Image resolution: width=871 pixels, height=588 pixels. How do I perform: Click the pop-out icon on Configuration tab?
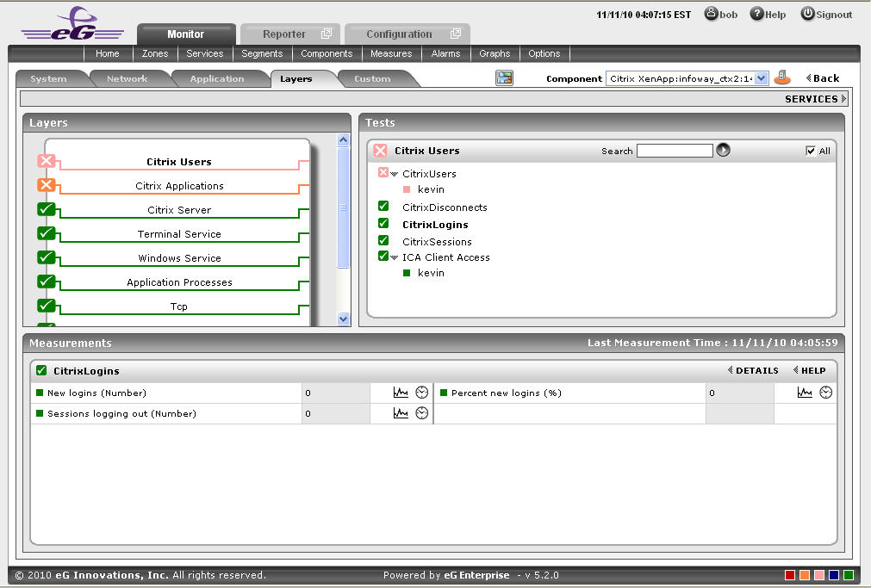pos(456,34)
